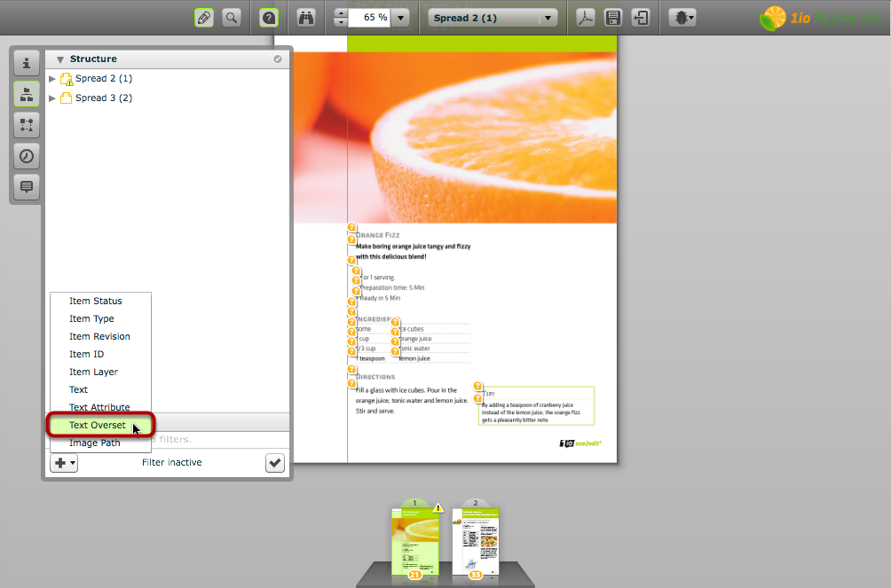Open the clock history panel
This screenshot has height=588, width=891.
[27, 156]
